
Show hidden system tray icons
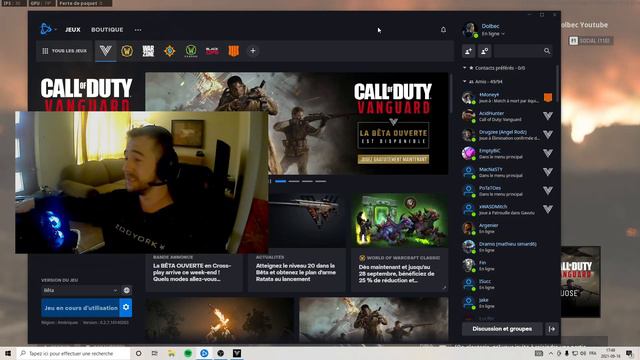coord(551,353)
